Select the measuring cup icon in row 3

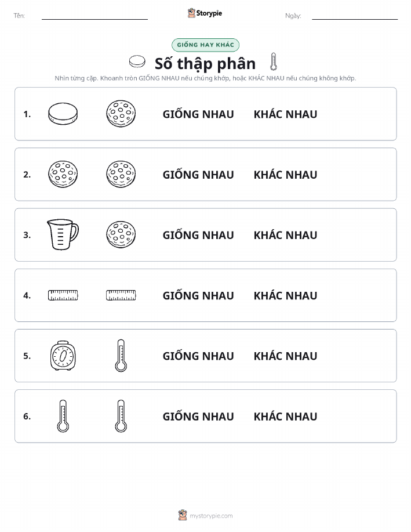click(x=63, y=234)
